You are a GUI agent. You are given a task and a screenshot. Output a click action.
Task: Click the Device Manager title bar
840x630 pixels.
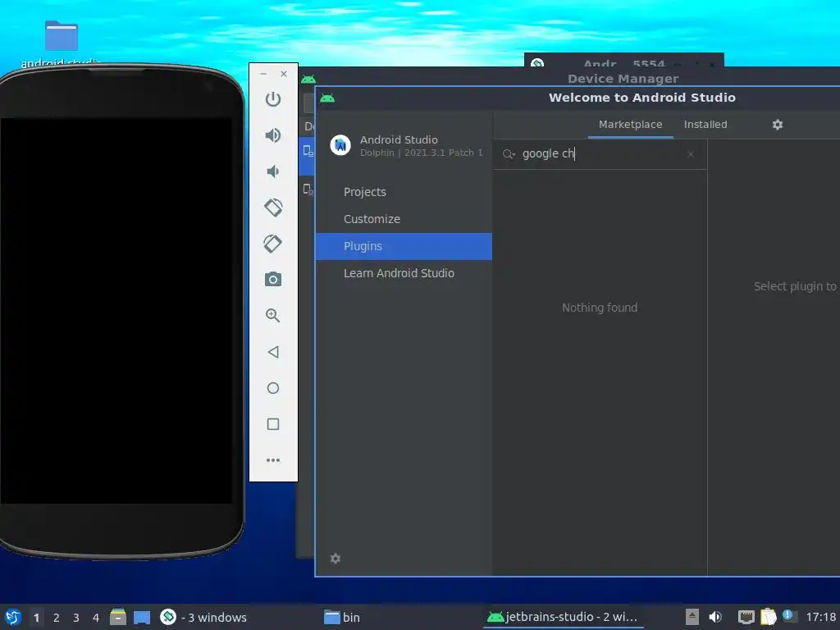coord(623,79)
